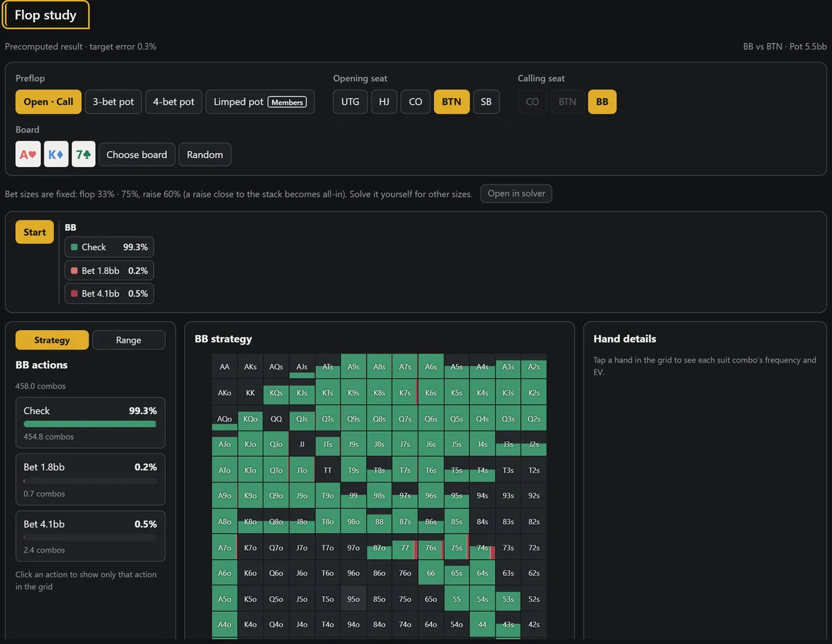Select BB as the calling seat
This screenshot has width=832, height=644.
[602, 102]
